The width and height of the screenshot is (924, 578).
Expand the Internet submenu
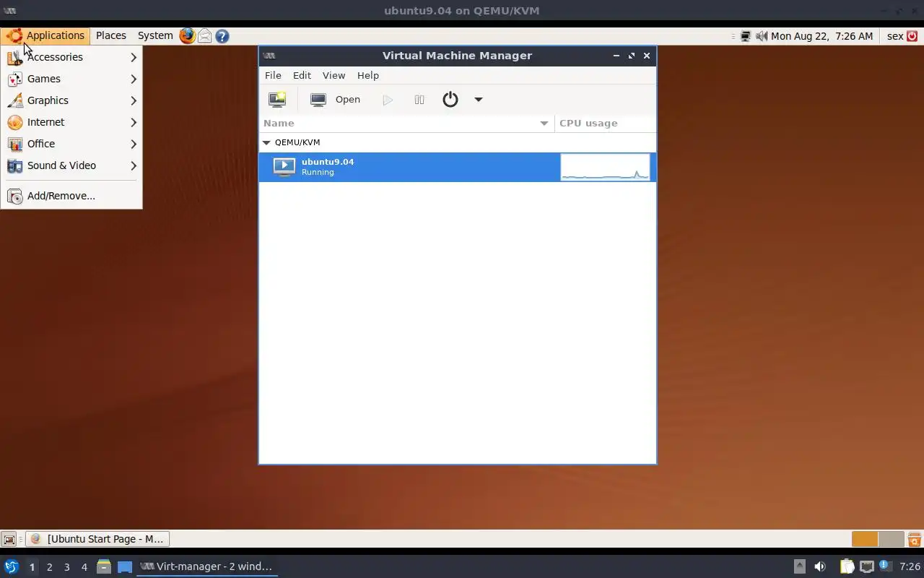71,122
